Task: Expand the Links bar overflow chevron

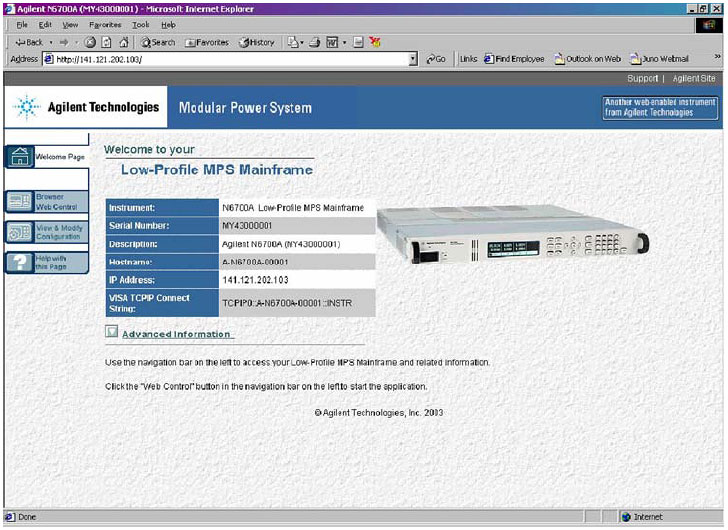Action: pos(717,57)
